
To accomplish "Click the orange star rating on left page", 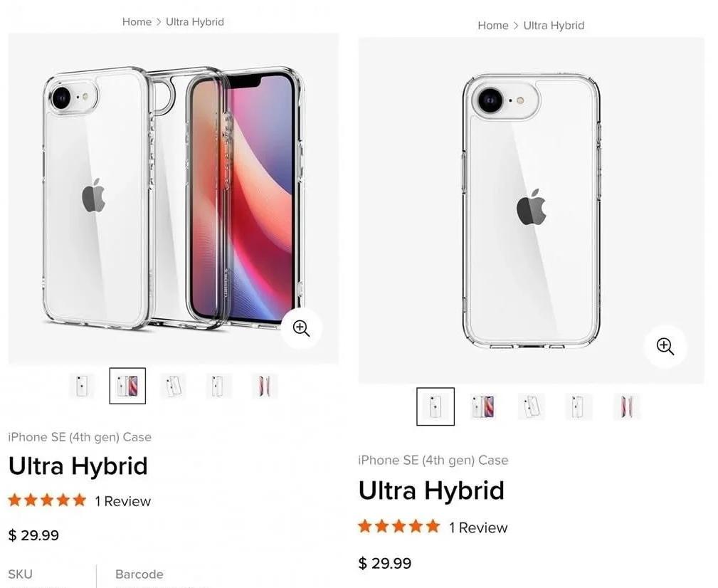I will 47,500.
